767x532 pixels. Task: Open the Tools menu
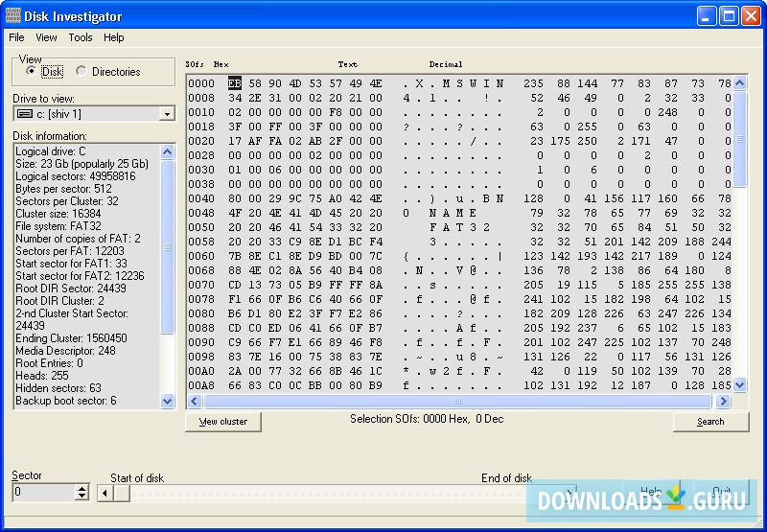point(81,37)
